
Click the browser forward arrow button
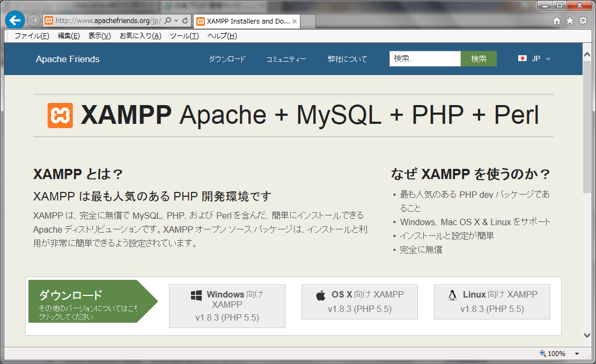point(34,20)
